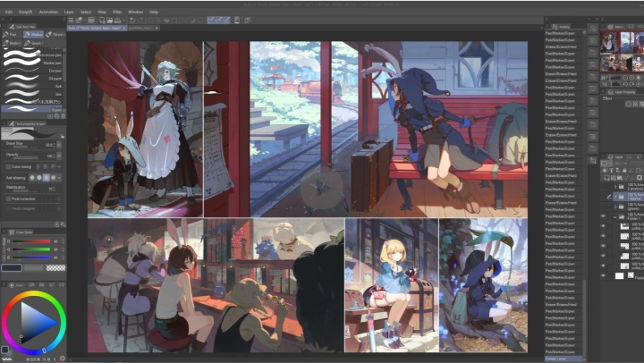Click the Quick Access icon beside History panel
This screenshot has width=644, height=363.
(x=593, y=29)
